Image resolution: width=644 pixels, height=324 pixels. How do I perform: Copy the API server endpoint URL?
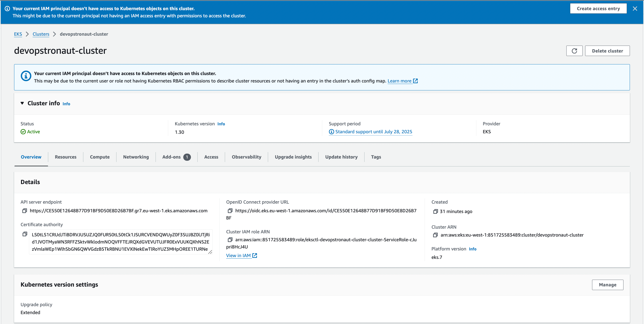click(x=24, y=211)
